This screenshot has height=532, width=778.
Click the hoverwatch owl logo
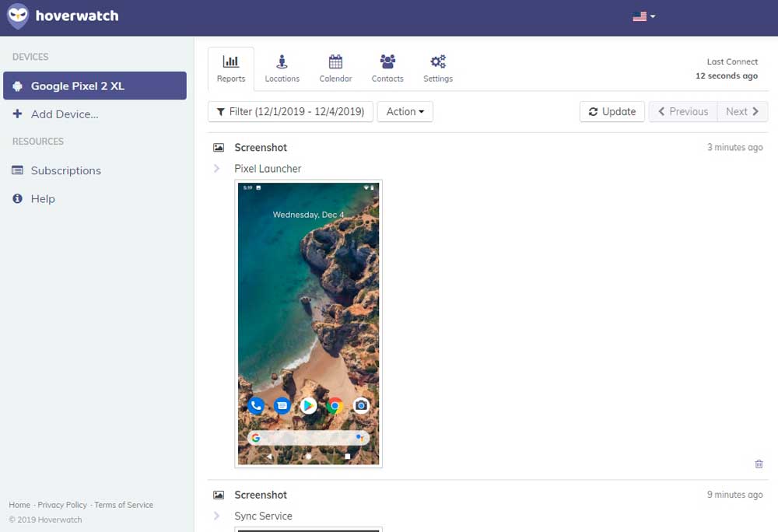click(x=18, y=16)
